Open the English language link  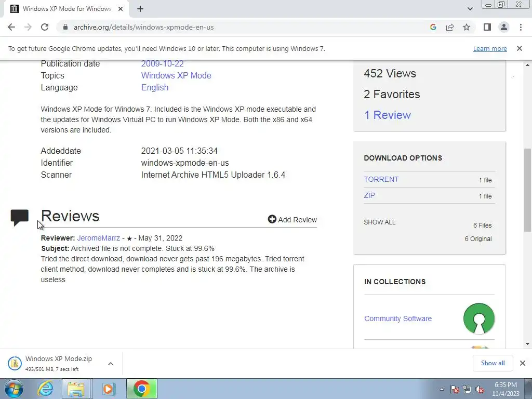click(155, 87)
